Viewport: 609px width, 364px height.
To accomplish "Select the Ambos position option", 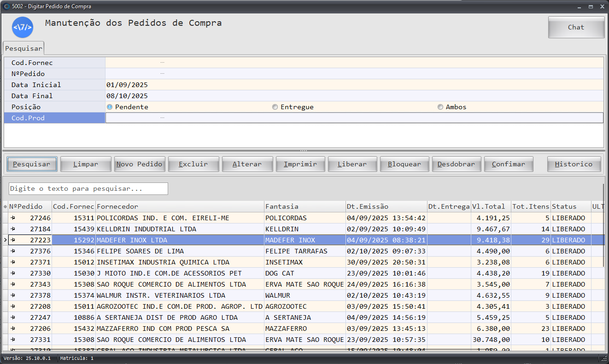I will click(440, 107).
